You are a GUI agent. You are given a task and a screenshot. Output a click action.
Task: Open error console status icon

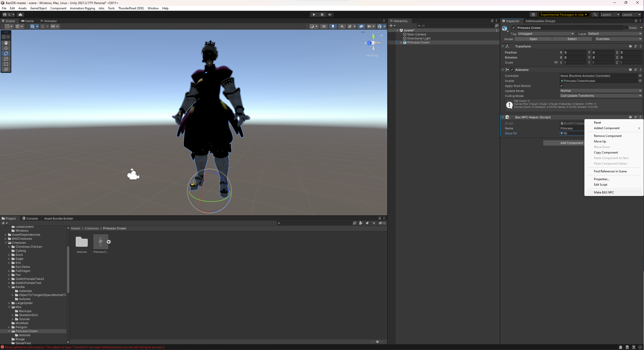[3, 347]
